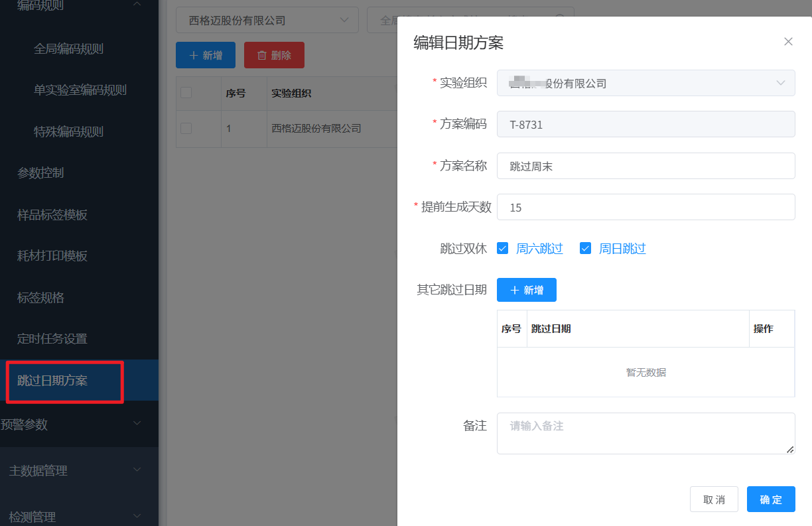
Task: Select 样品标签模板 from the sidebar
Action: point(52,215)
